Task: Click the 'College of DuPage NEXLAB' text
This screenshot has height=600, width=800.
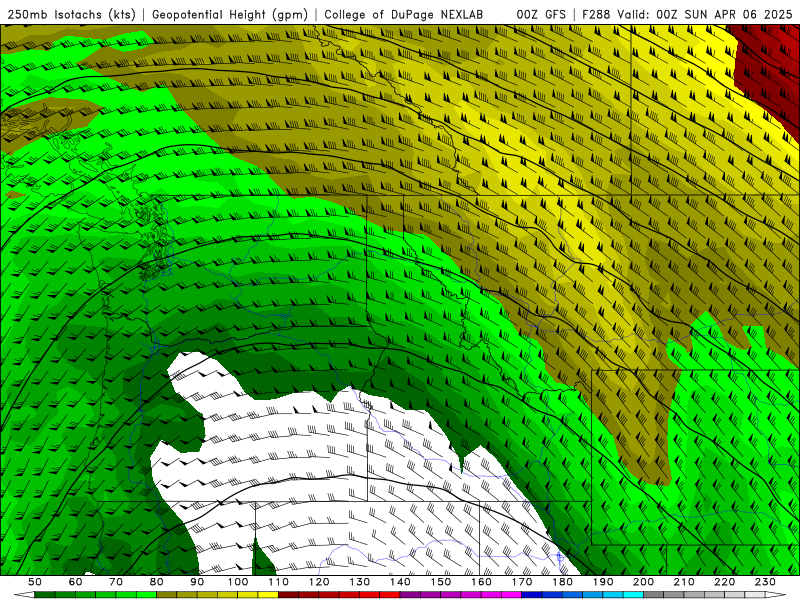Action: tap(404, 14)
